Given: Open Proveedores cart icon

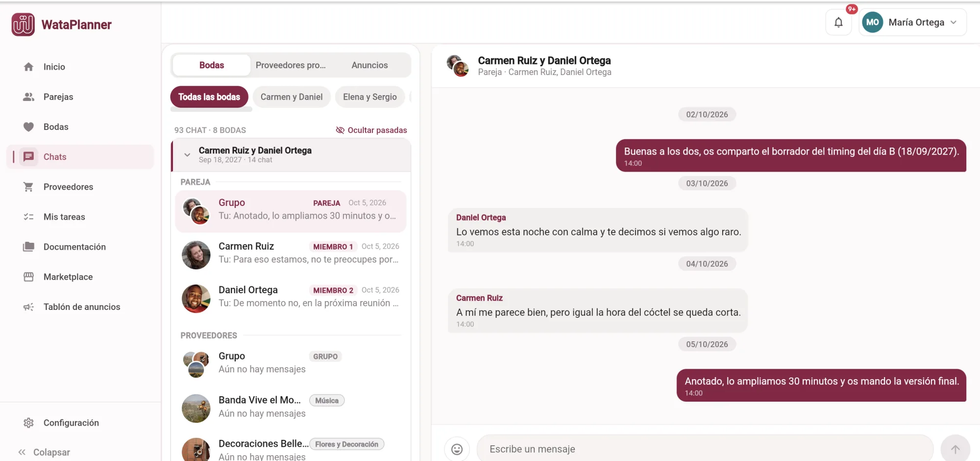Looking at the screenshot, I should 29,187.
